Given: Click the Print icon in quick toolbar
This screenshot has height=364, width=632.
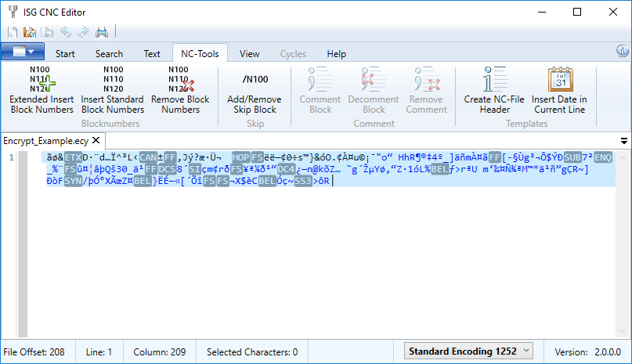Looking at the screenshot, I should pos(102,32).
